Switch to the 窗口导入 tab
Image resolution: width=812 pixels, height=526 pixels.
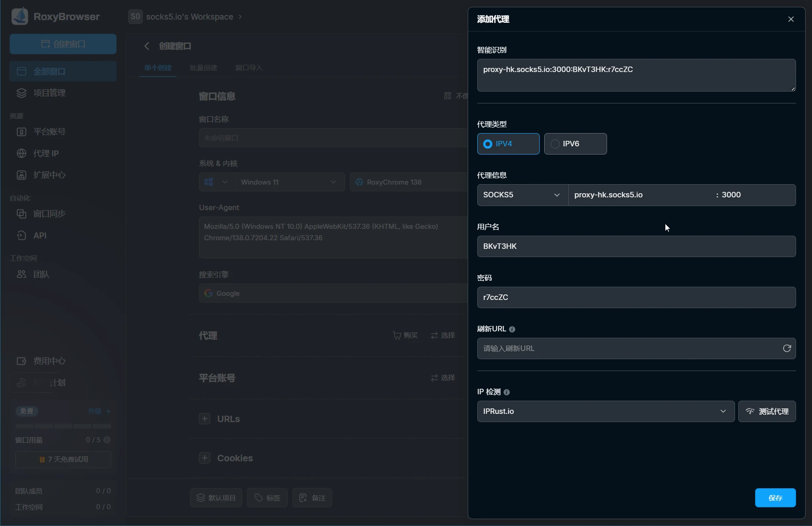coord(249,68)
